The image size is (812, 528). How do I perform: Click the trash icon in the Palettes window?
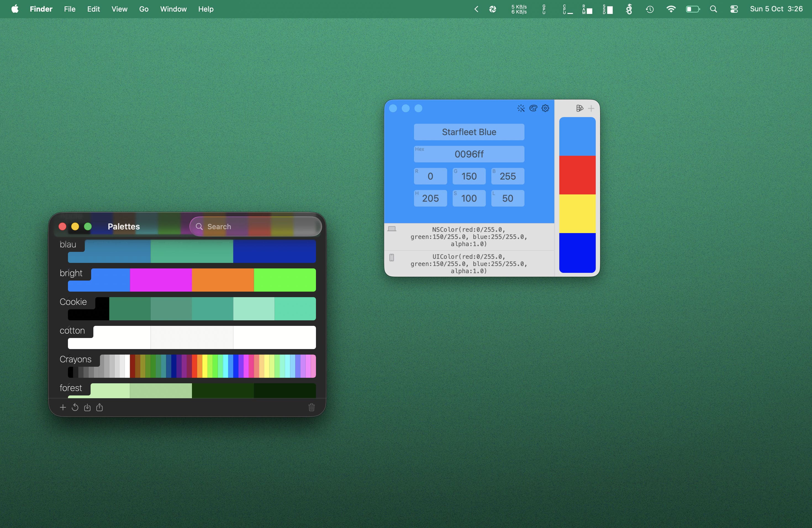click(311, 407)
